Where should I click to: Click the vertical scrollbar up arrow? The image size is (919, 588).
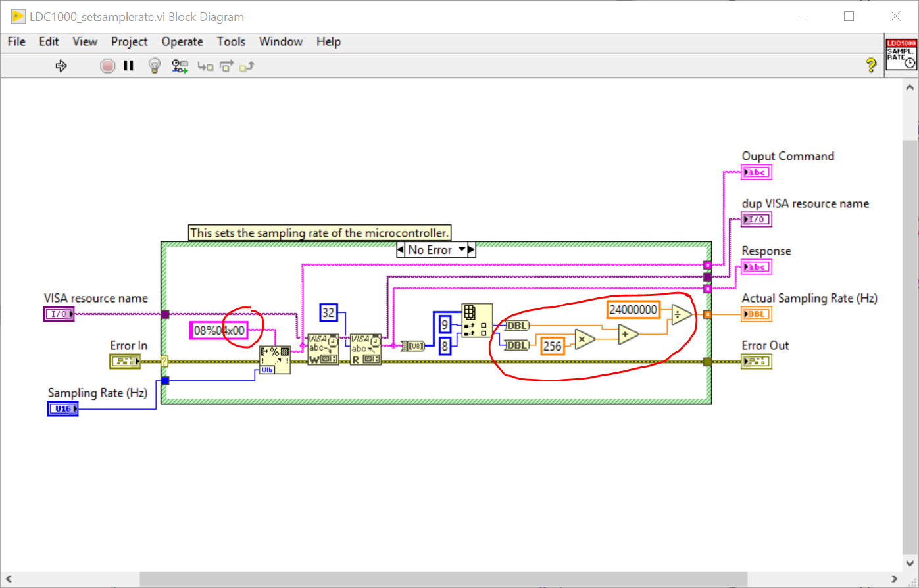point(910,87)
